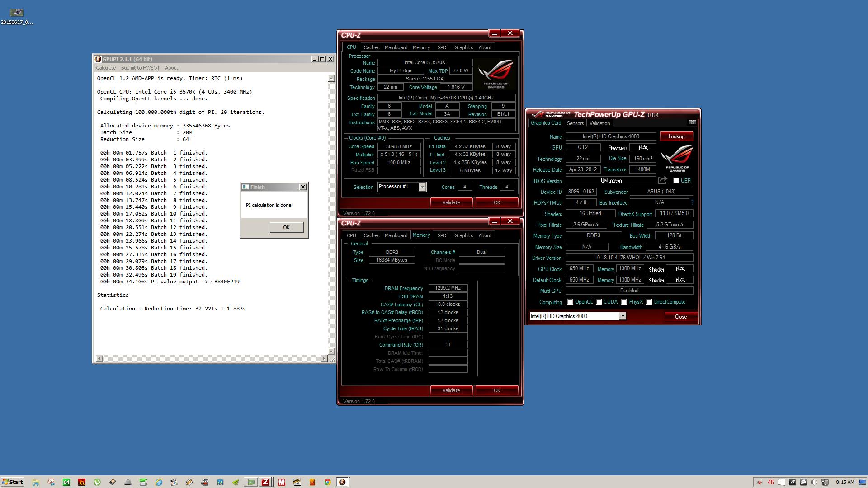Image resolution: width=868 pixels, height=488 pixels.
Task: Click the GPUPI vertical scrollbar up arrow
Action: pyautogui.click(x=331, y=78)
